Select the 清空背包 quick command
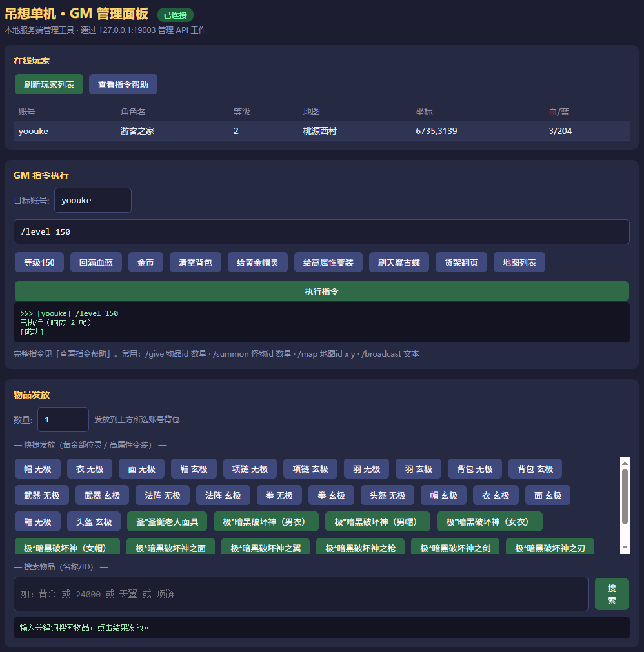 point(196,262)
